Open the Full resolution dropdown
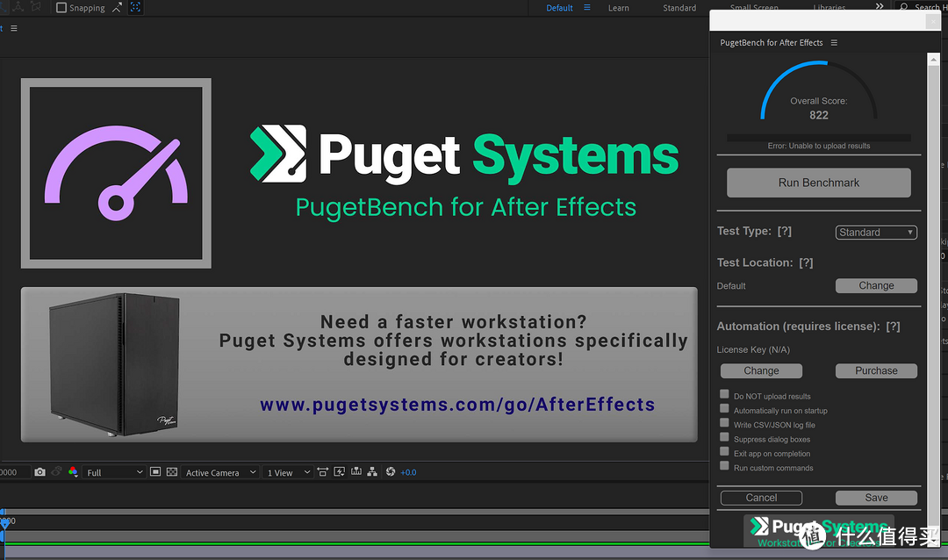Image resolution: width=948 pixels, height=560 pixels. [x=114, y=472]
